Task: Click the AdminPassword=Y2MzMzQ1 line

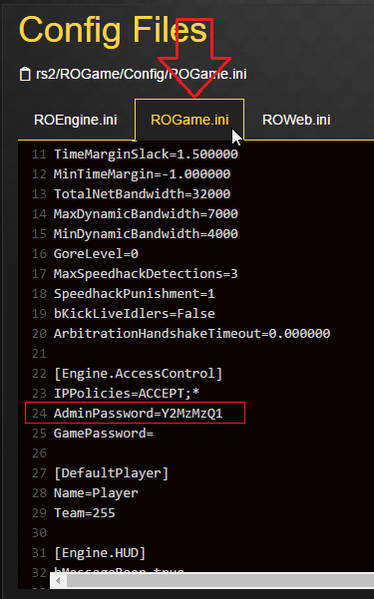Action: point(138,413)
